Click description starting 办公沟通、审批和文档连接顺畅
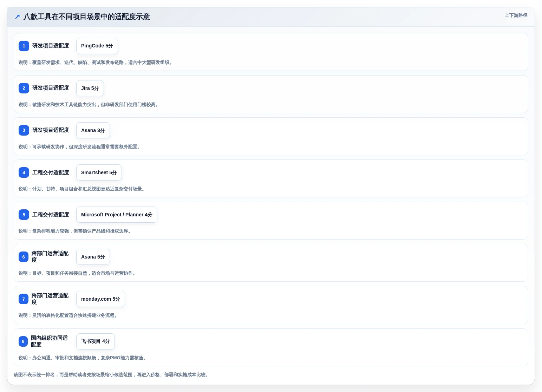 [83, 358]
